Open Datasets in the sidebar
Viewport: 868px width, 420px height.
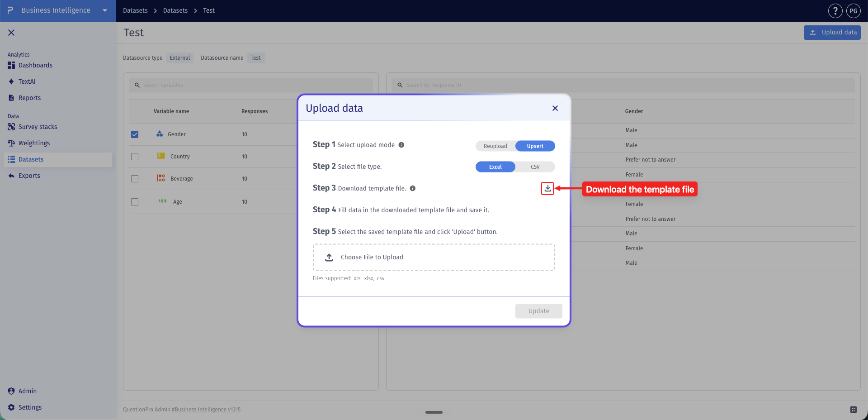click(58, 159)
